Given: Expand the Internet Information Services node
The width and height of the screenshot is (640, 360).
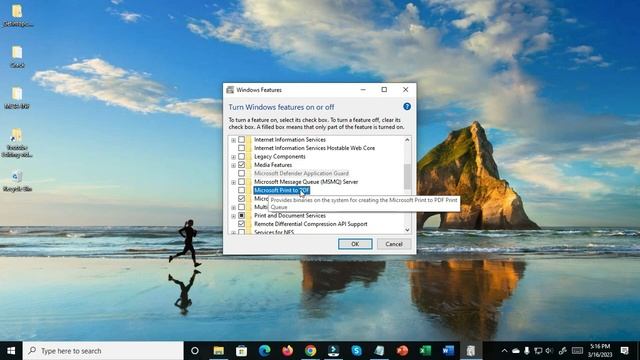Looking at the screenshot, I should pos(233,140).
